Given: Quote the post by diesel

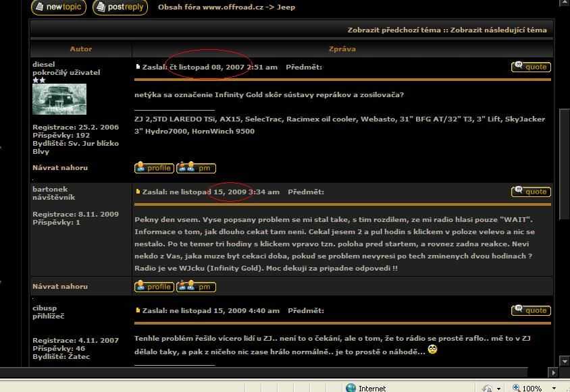Looking at the screenshot, I should 531,67.
